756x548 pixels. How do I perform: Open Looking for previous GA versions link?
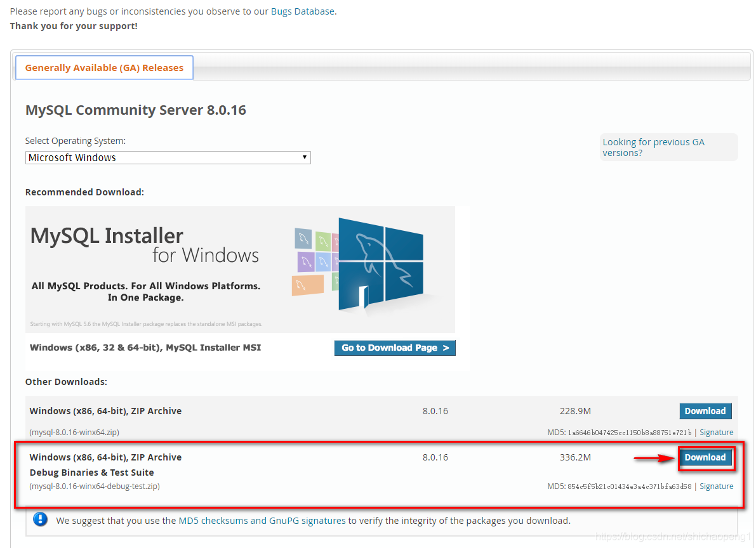click(653, 147)
